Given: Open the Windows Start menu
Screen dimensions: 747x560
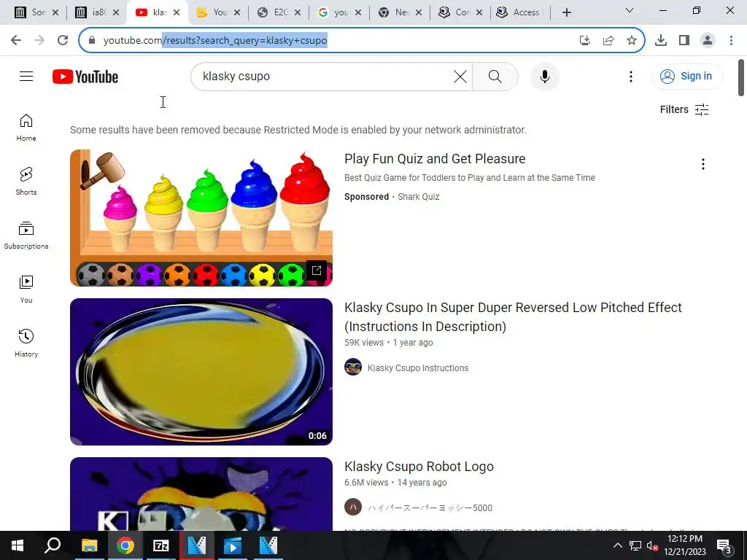Looking at the screenshot, I should coord(18,545).
